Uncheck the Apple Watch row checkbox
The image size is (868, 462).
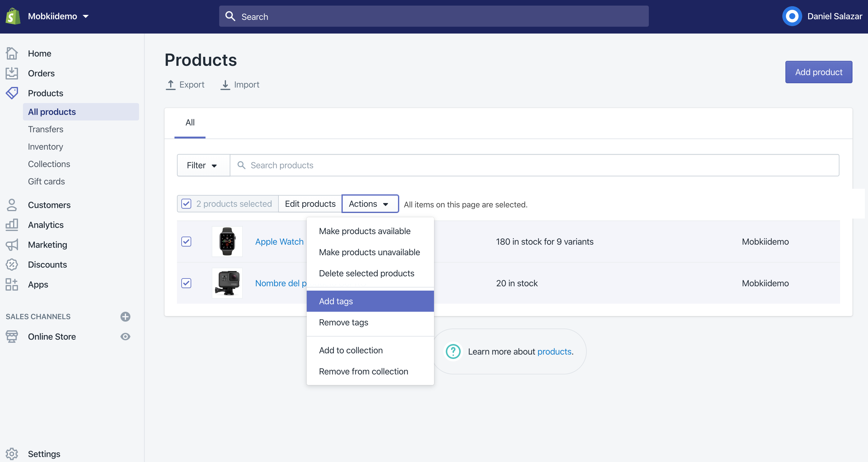[x=186, y=241]
